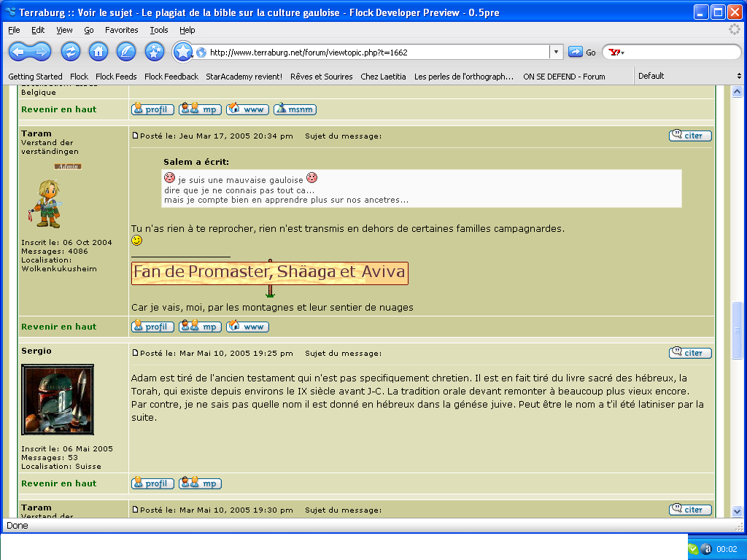Image resolution: width=747 pixels, height=560 pixels.
Task: Open the address bar history dropdown
Action: [556, 52]
